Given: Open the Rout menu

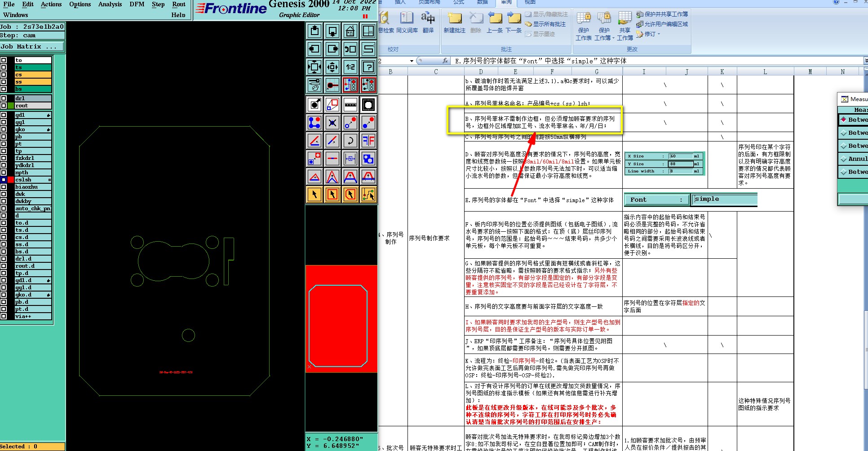Looking at the screenshot, I should (x=179, y=4).
